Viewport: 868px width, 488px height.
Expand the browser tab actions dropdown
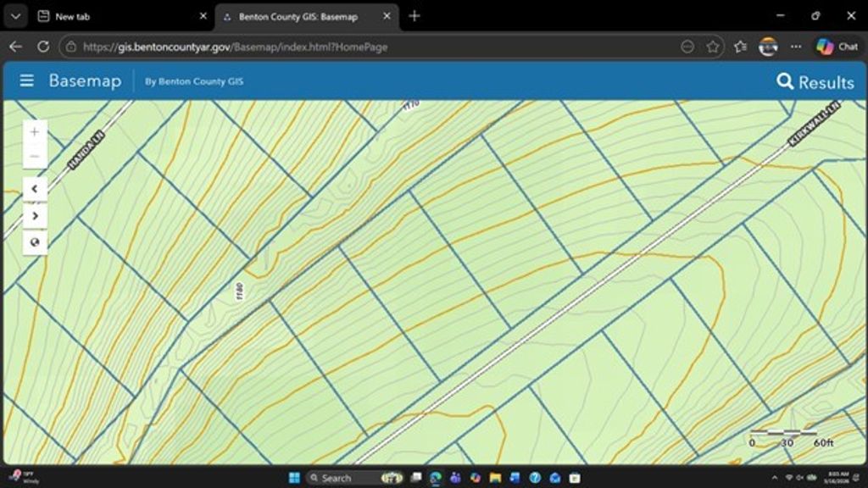15,16
